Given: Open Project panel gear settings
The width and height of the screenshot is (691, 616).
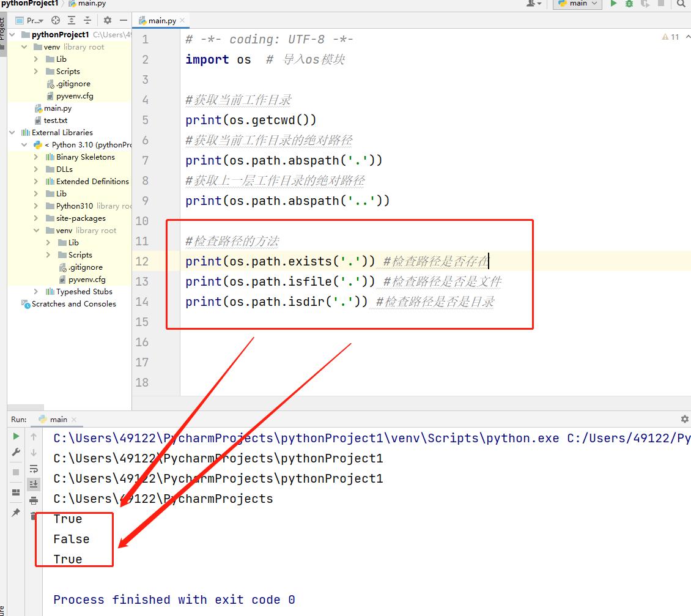Looking at the screenshot, I should pyautogui.click(x=108, y=20).
